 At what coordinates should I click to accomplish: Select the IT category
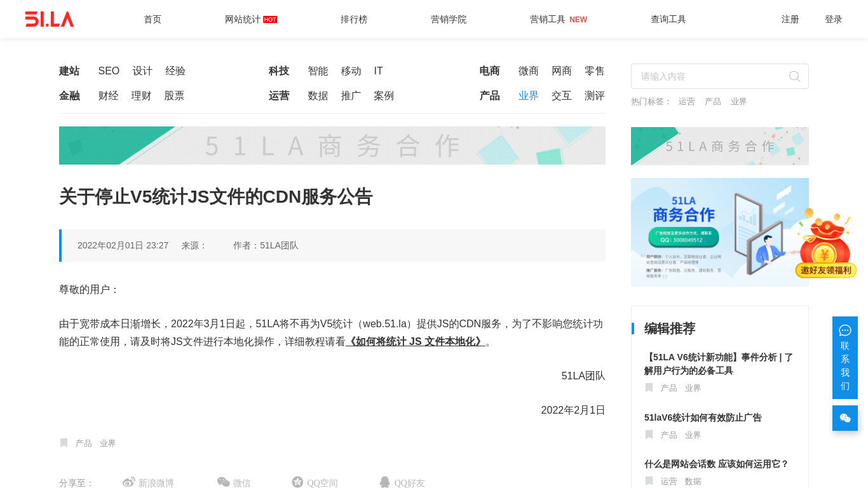tap(379, 71)
